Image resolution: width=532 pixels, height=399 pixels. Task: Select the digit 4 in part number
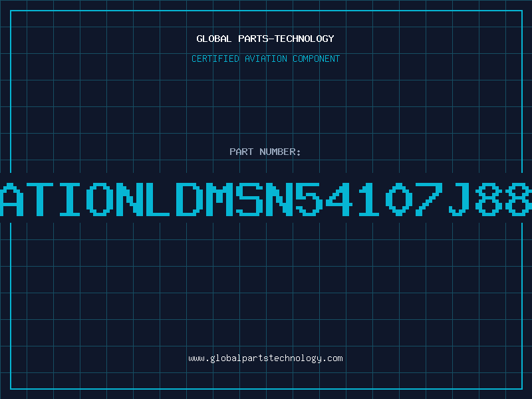339,199
